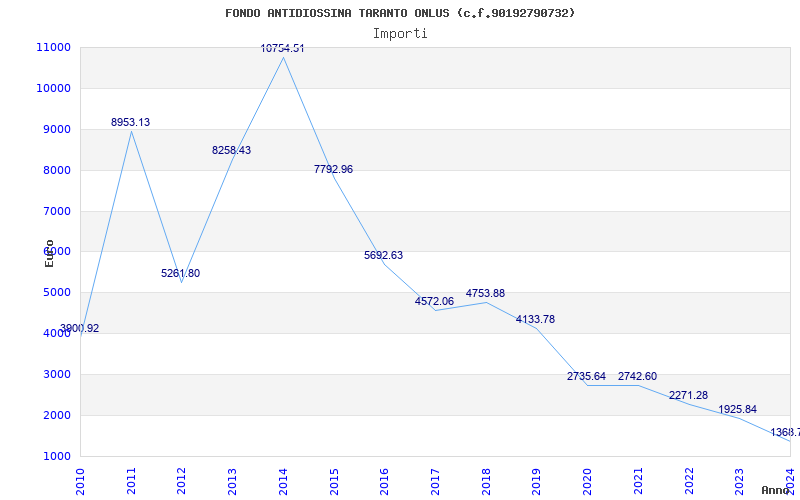This screenshot has width=800, height=500.
Task: Select the data label 2735.64
Action: (586, 377)
